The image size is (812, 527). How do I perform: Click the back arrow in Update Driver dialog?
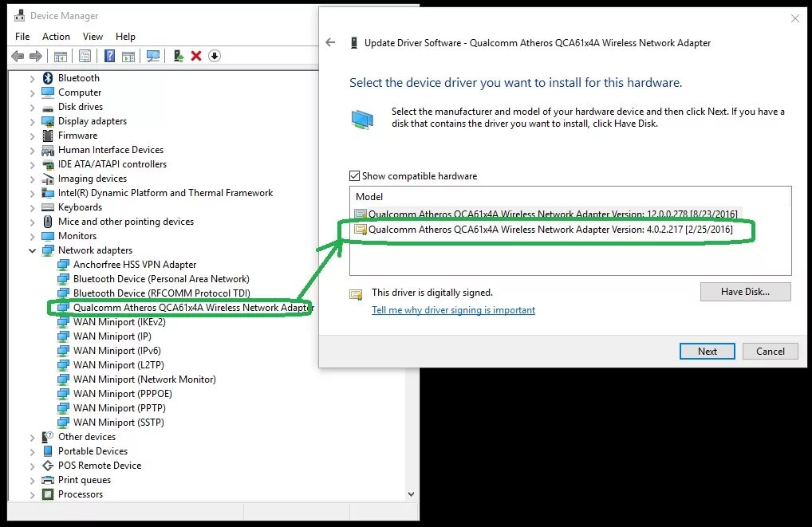[x=330, y=42]
